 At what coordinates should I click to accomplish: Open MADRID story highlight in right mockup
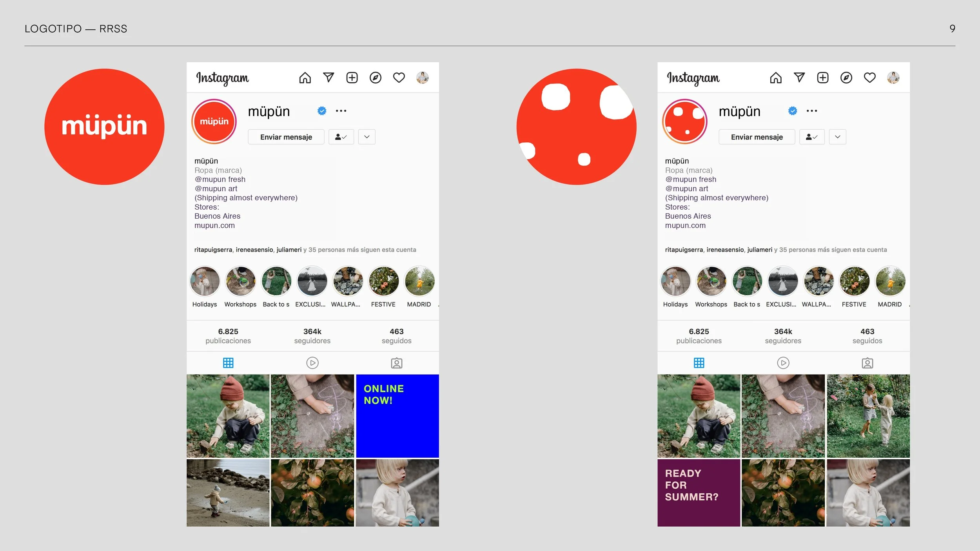(x=890, y=281)
